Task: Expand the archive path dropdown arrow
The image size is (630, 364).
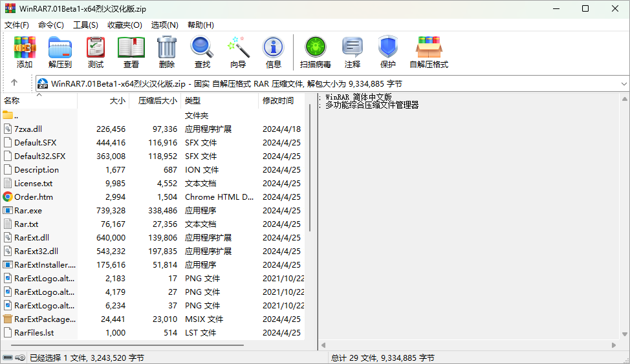Action: point(624,84)
